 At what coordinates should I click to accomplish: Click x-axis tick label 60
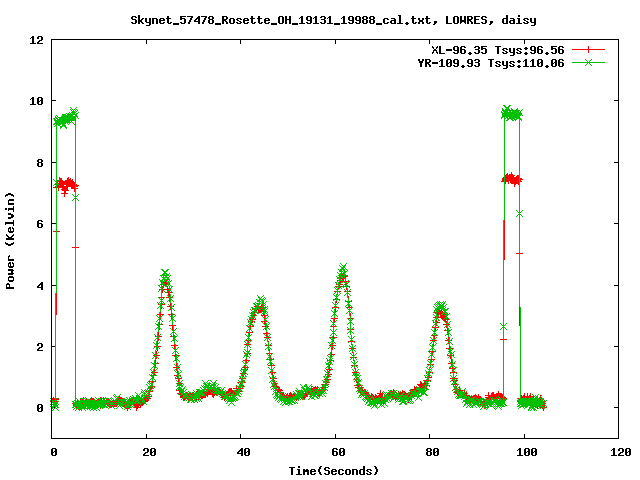click(x=338, y=452)
